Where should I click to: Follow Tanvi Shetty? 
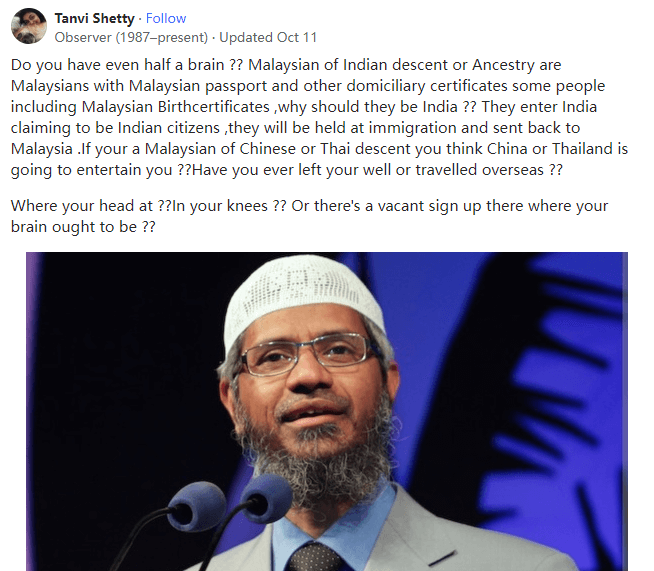coord(166,18)
